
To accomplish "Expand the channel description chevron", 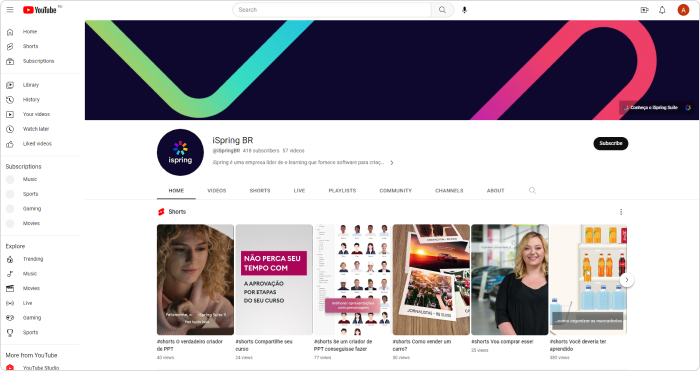I will point(392,163).
